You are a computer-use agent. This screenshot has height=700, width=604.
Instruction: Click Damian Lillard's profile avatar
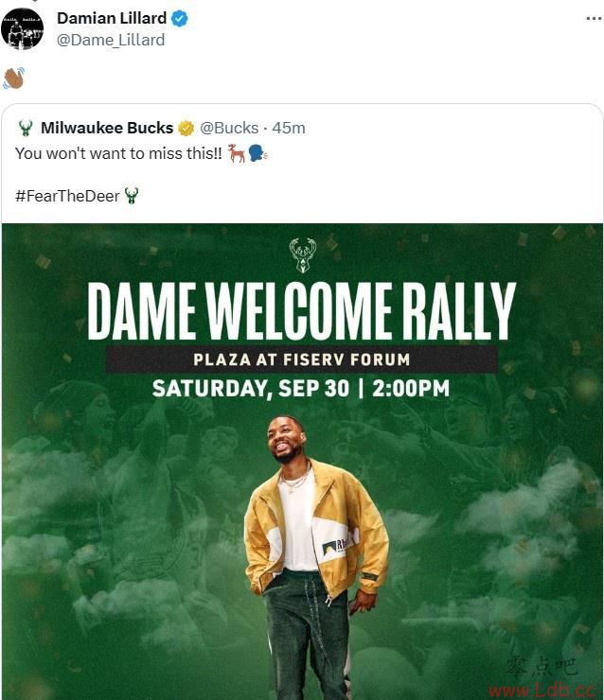tap(23, 28)
